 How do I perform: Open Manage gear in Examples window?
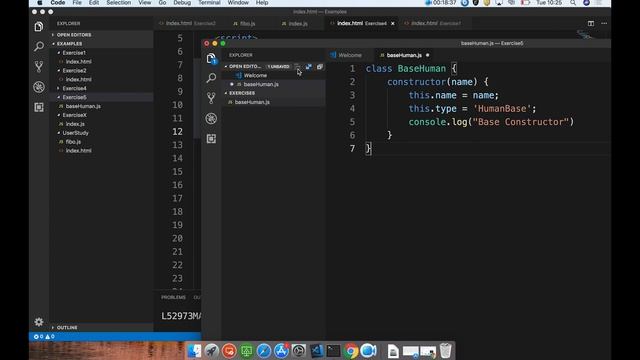click(39, 322)
